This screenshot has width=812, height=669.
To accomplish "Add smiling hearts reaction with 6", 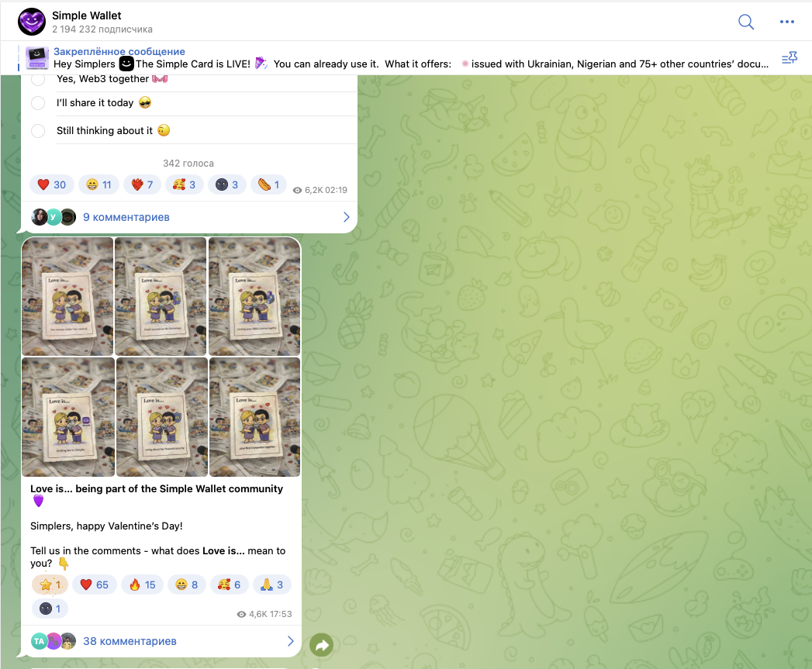I will click(x=230, y=585).
